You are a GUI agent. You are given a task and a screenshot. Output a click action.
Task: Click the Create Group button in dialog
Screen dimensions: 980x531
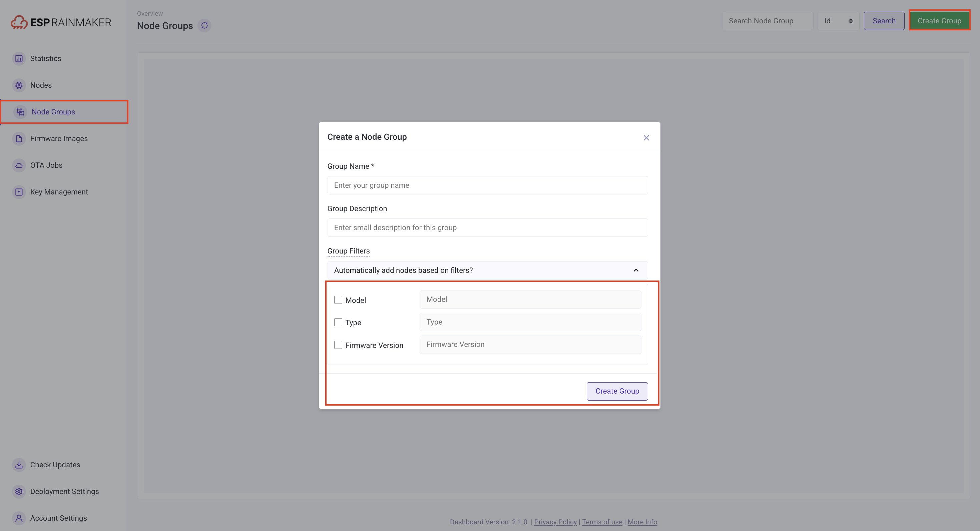[617, 391]
